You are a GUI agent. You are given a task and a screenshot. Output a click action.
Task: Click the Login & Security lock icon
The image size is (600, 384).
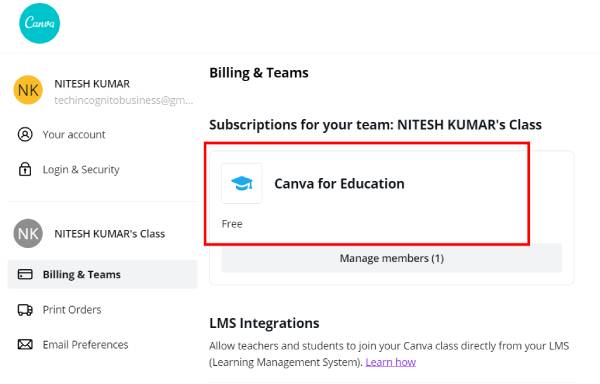pyautogui.click(x=25, y=169)
